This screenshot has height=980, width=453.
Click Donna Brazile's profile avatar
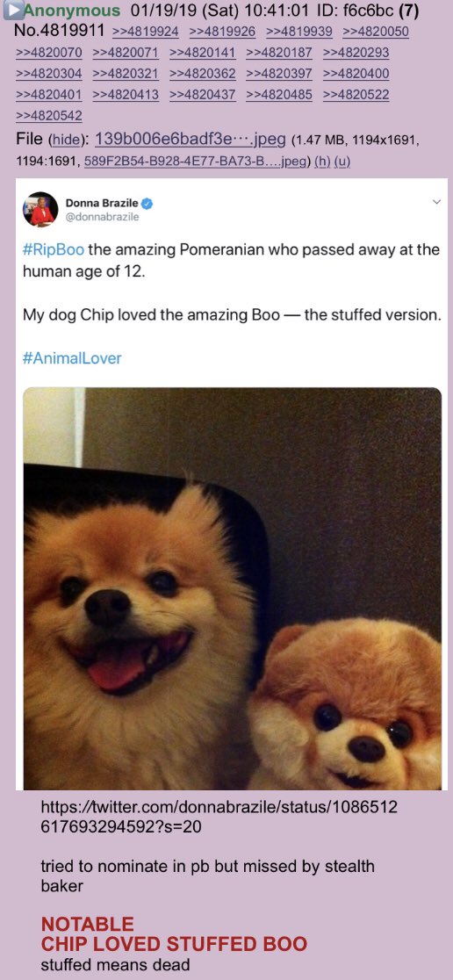click(40, 209)
